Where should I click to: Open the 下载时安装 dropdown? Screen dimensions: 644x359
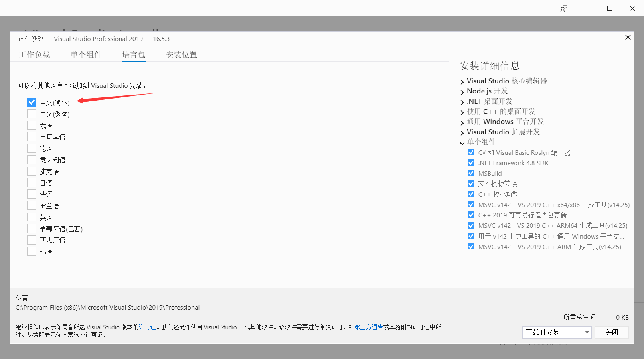pyautogui.click(x=587, y=332)
